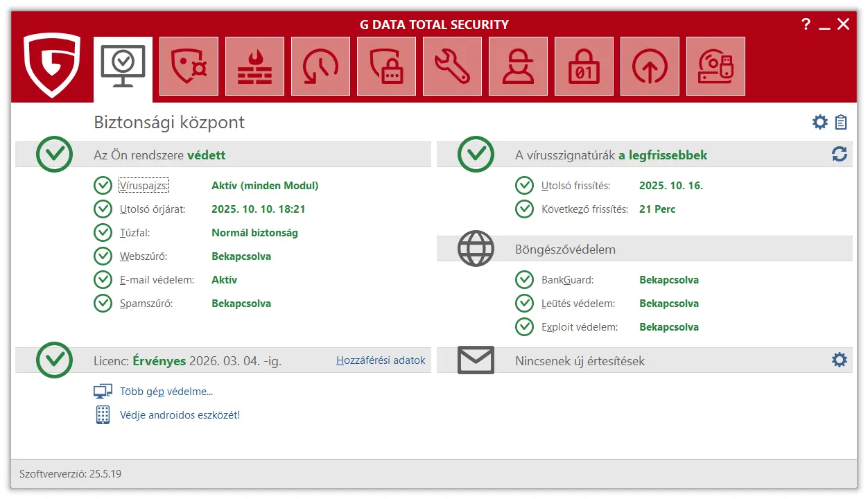Viewport: 868px width, 499px height.
Task: Open the Autostart Manager arrow icon
Action: pos(650,67)
